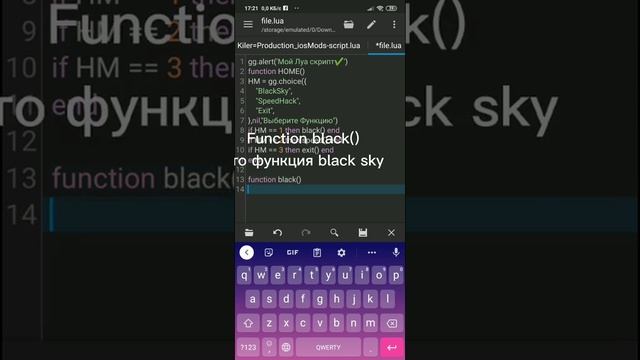Select the *file.lua tab
The height and width of the screenshot is (360, 640).
[x=388, y=45]
